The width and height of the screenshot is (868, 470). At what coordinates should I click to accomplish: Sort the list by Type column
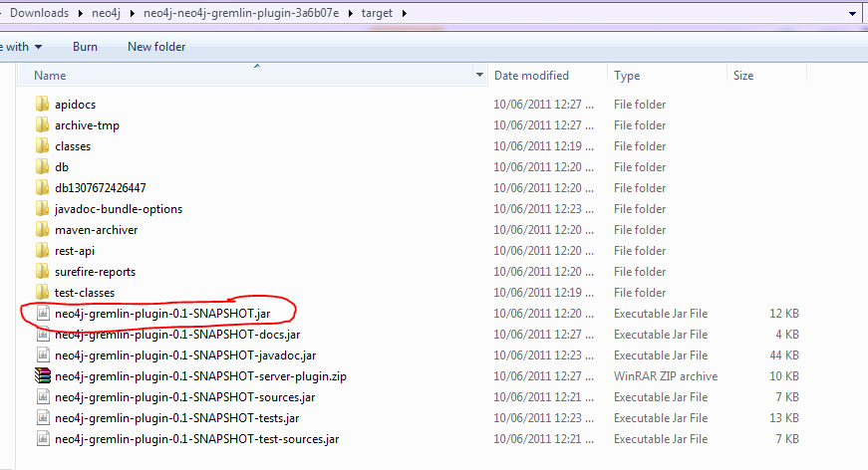627,76
